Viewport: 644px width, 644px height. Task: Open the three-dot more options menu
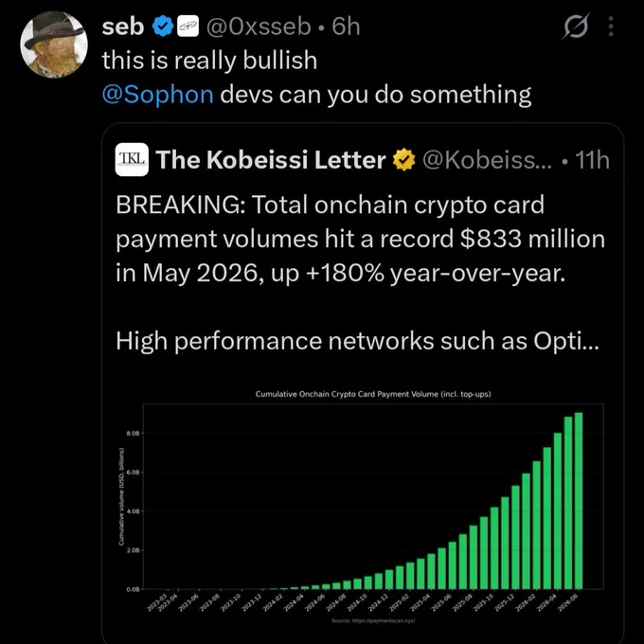[x=611, y=27]
